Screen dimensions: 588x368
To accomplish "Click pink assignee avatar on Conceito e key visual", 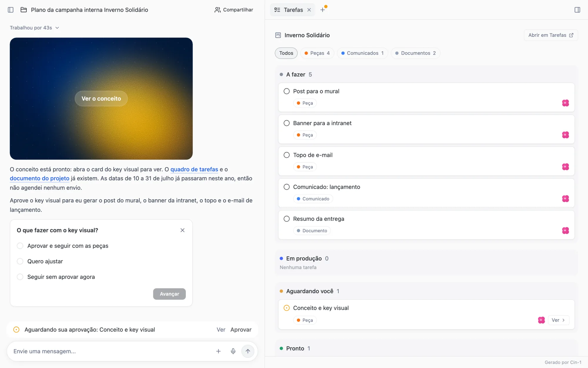I will pos(541,320).
